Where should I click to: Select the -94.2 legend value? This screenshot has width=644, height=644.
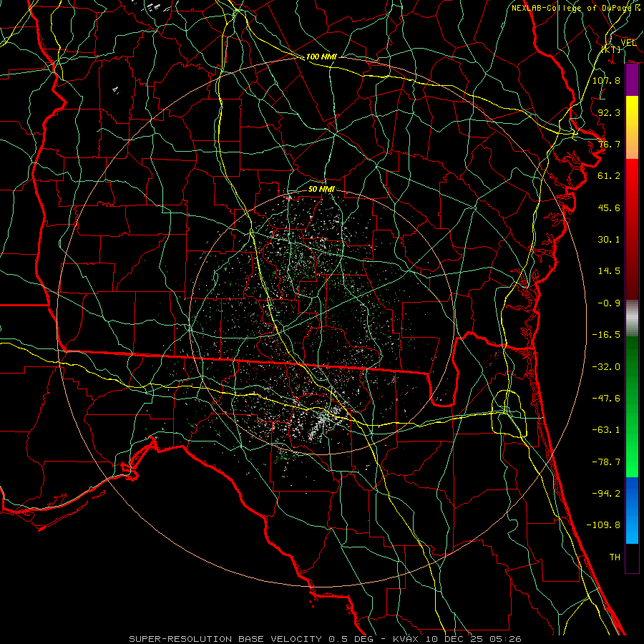pyautogui.click(x=606, y=494)
